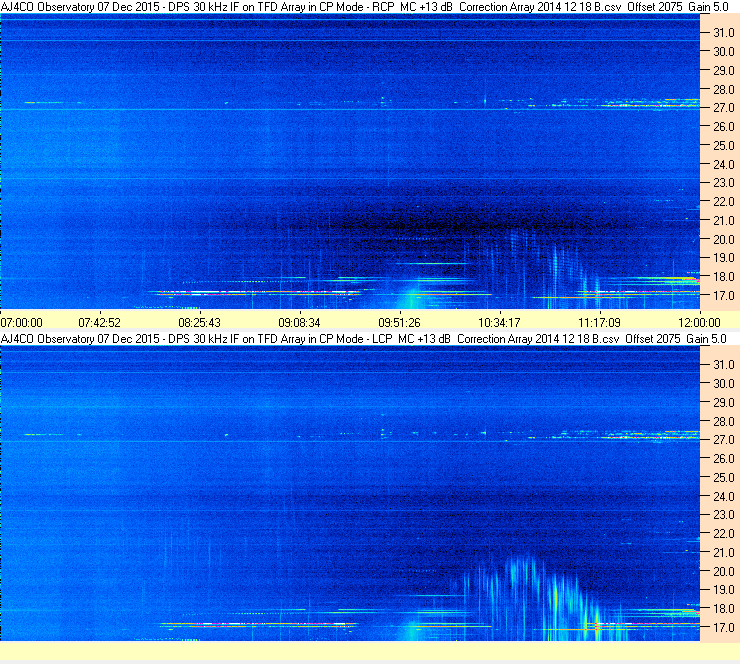Image resolution: width=740 pixels, height=664 pixels.
Task: Select the 09:08:34 time axis label
Action: click(x=299, y=323)
